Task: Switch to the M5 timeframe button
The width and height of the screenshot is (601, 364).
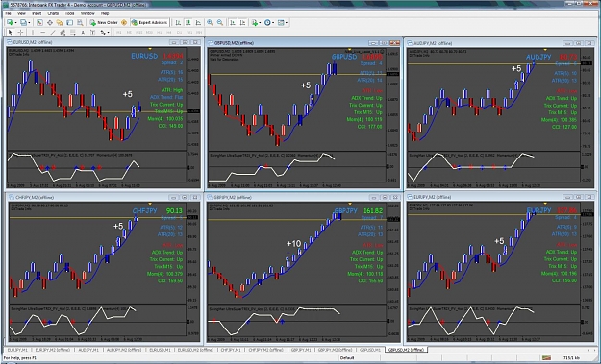Action: [x=129, y=33]
